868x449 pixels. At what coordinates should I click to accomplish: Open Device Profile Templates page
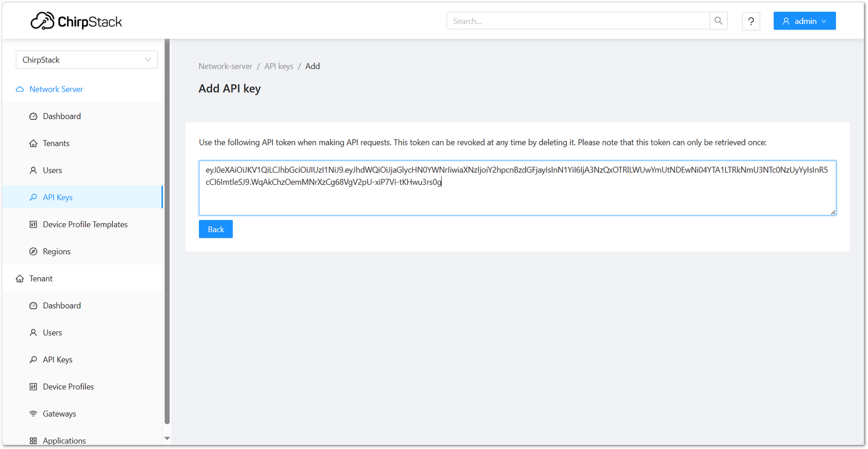(x=85, y=224)
